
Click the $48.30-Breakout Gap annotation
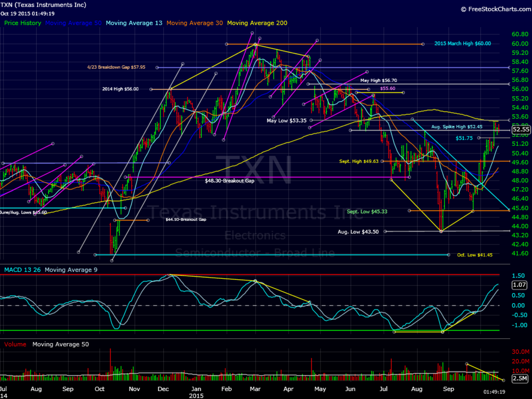tap(229, 181)
